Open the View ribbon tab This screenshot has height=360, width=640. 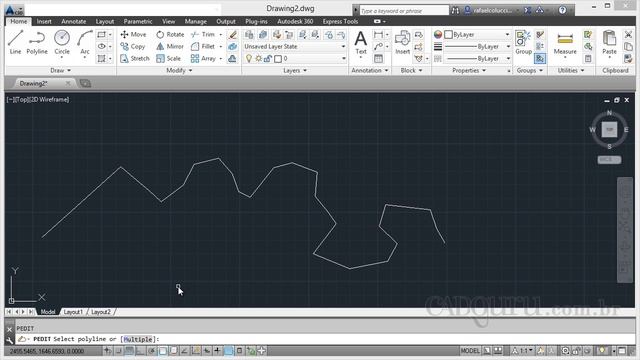pyautogui.click(x=168, y=21)
